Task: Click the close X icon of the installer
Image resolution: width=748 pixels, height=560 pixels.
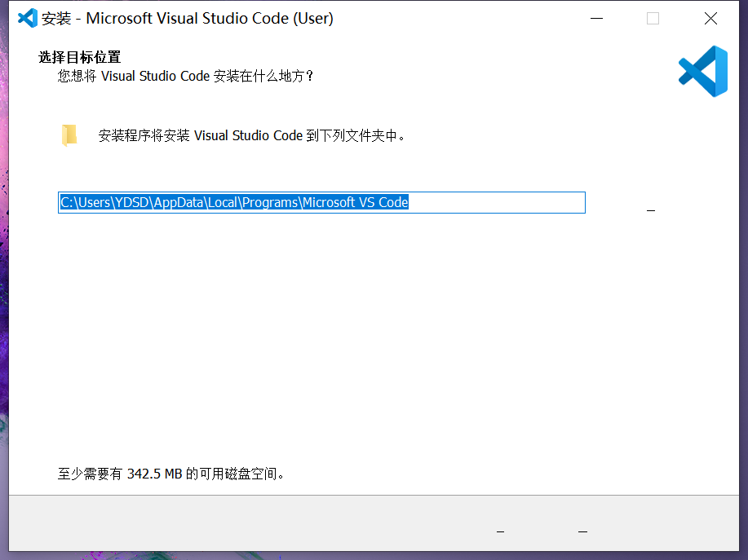Action: pyautogui.click(x=710, y=18)
